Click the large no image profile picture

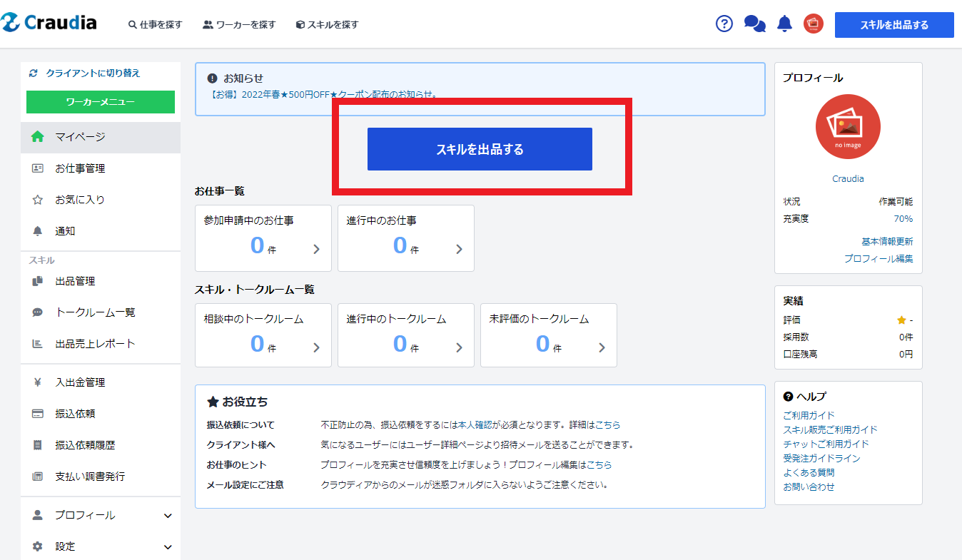click(848, 127)
